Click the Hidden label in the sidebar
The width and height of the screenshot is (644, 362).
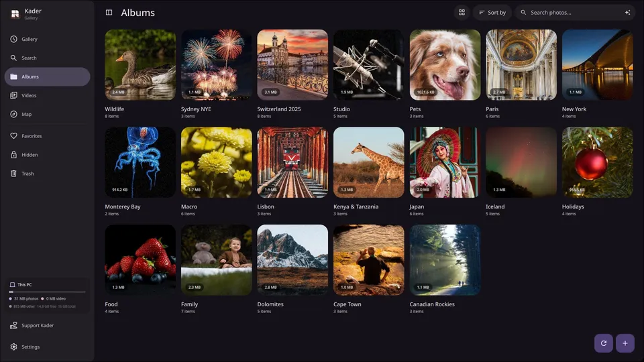[30, 155]
